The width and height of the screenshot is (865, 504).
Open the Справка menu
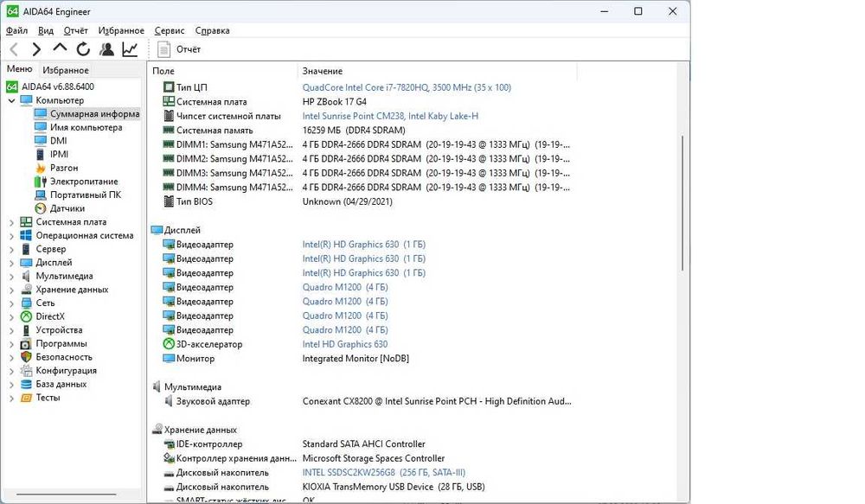pos(213,31)
